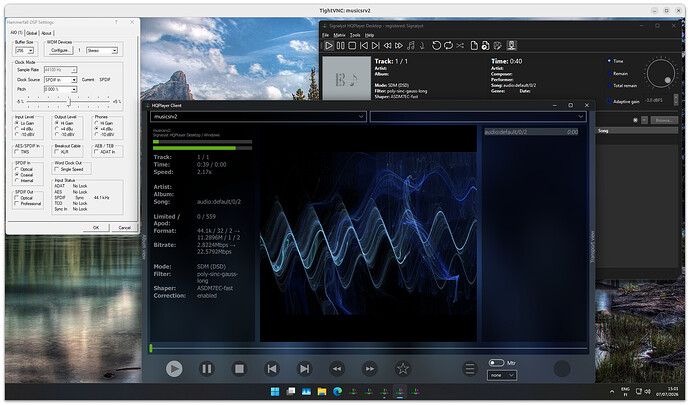The image size is (690, 405).
Task: Click round Stop button in HQPlayer Client
Action: [239, 368]
